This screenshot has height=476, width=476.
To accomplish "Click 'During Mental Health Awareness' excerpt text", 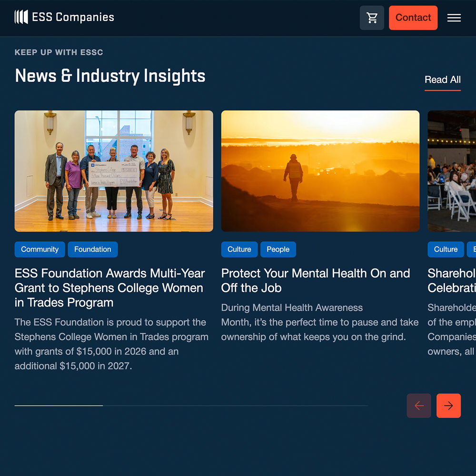I will tap(320, 322).
